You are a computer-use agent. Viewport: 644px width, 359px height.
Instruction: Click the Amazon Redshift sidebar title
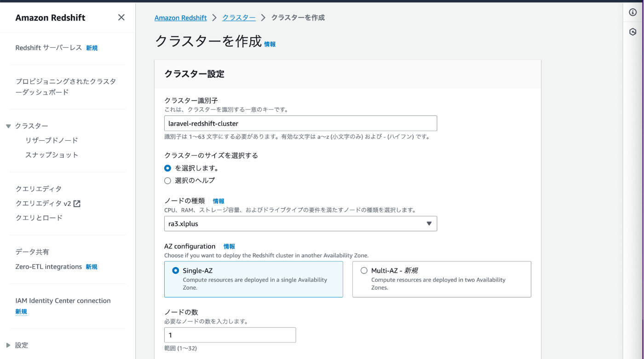click(x=51, y=17)
